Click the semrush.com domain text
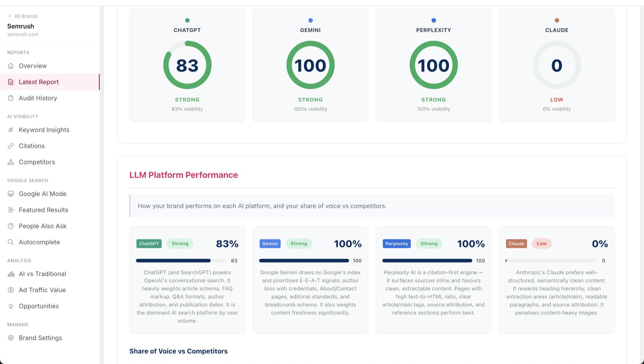The image size is (644, 364). 23,34
